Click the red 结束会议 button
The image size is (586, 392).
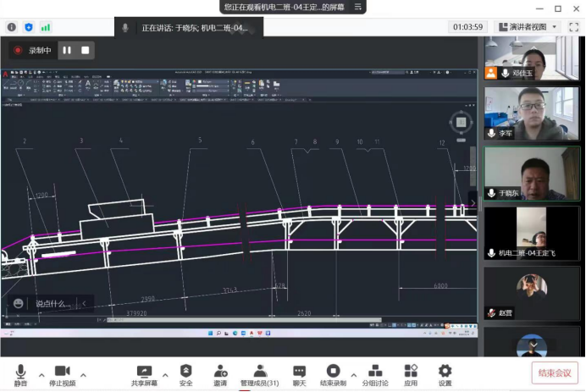[556, 373]
